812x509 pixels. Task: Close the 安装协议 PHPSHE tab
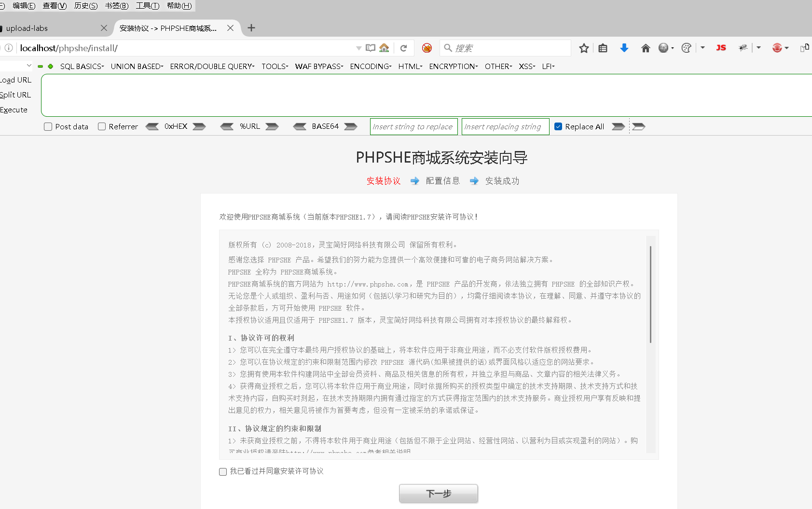coord(230,28)
